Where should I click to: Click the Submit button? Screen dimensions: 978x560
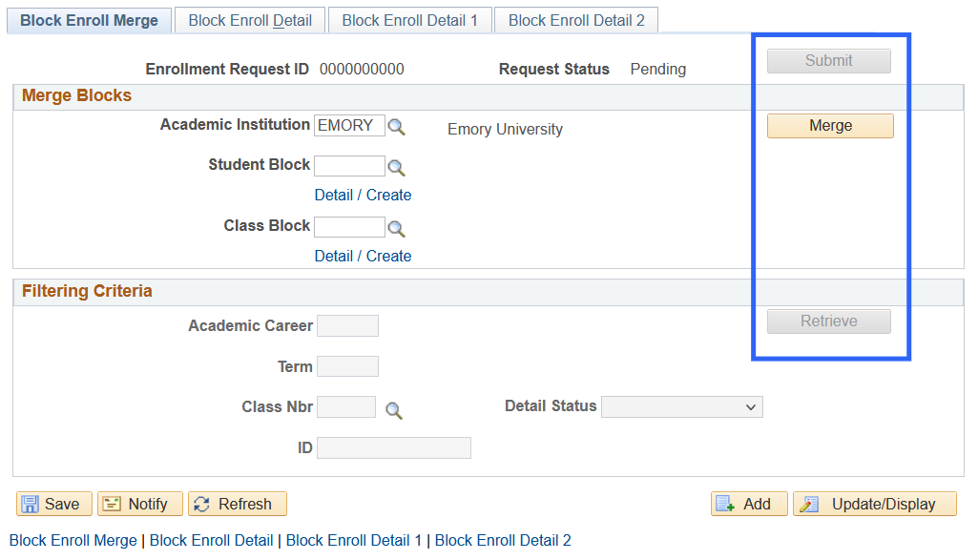tap(828, 60)
